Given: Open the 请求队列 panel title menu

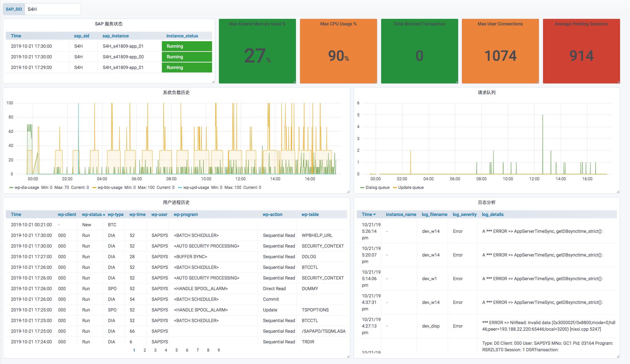Looking at the screenshot, I should pos(487,92).
